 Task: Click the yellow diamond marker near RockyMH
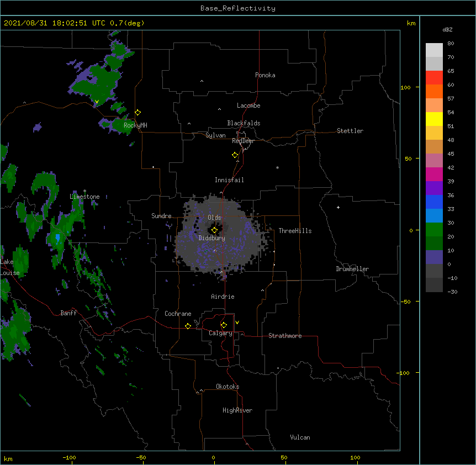click(x=138, y=113)
